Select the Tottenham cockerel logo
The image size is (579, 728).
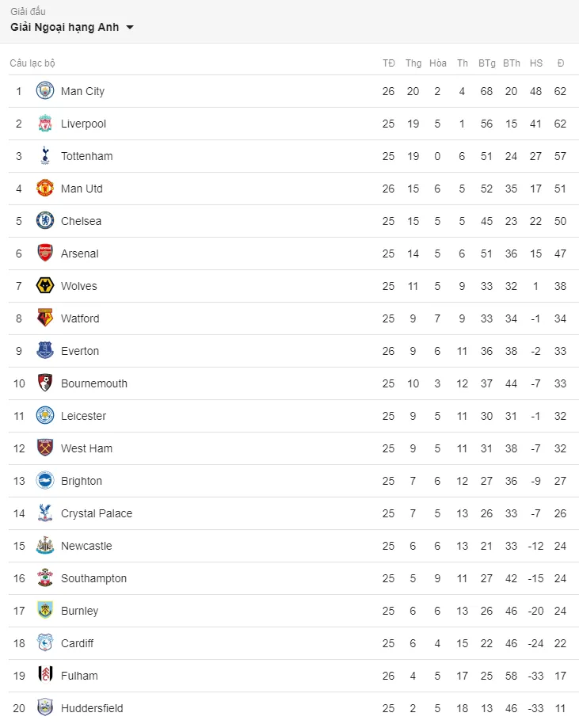click(x=45, y=155)
